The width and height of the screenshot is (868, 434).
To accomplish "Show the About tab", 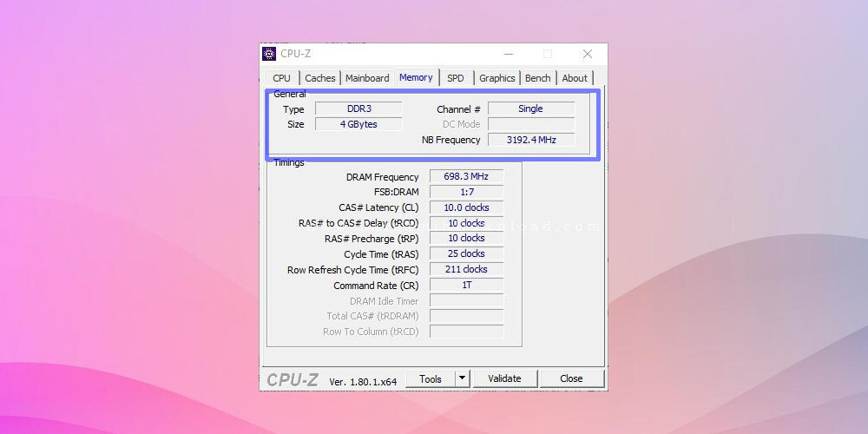I will (x=575, y=78).
